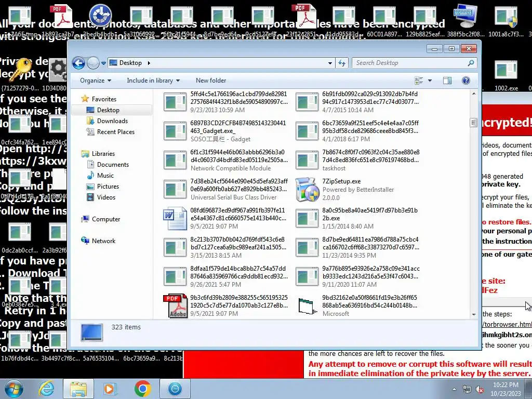Open Windows Media Player from taskbar

coord(110,389)
